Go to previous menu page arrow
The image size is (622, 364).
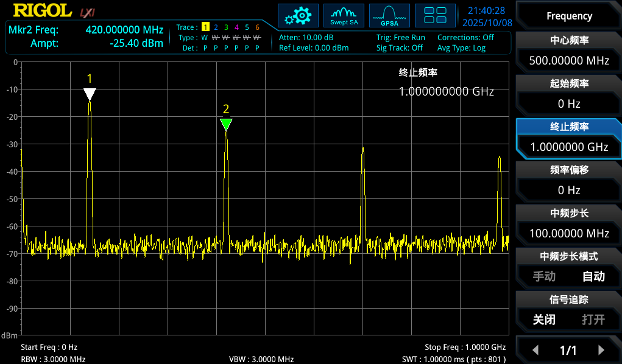535,350
